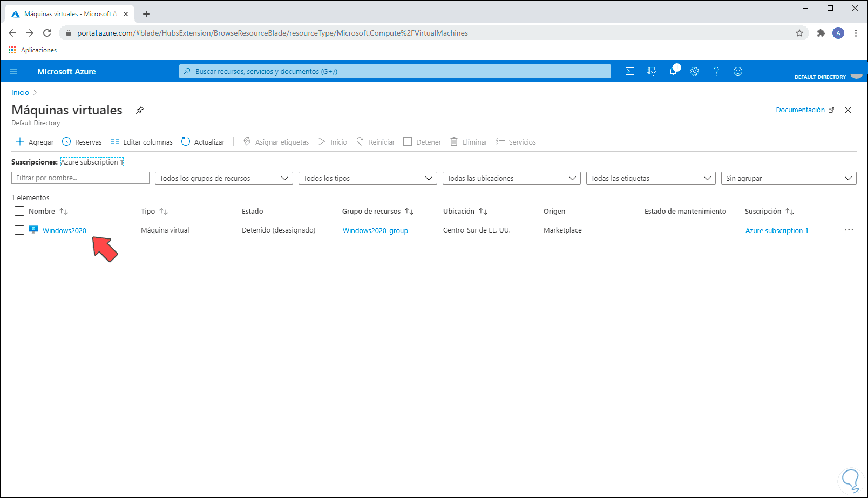The image size is (868, 498).
Task: Open the Chrome three-dot menu
Action: pos(856,33)
